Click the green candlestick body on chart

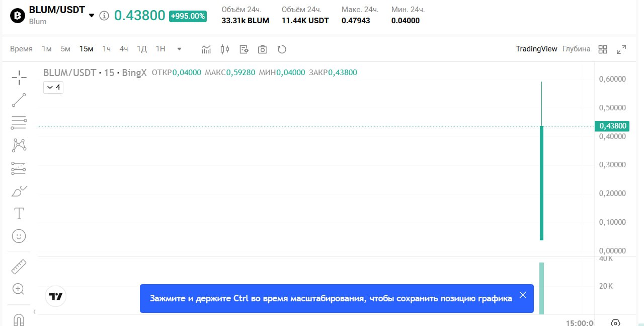[x=541, y=183]
